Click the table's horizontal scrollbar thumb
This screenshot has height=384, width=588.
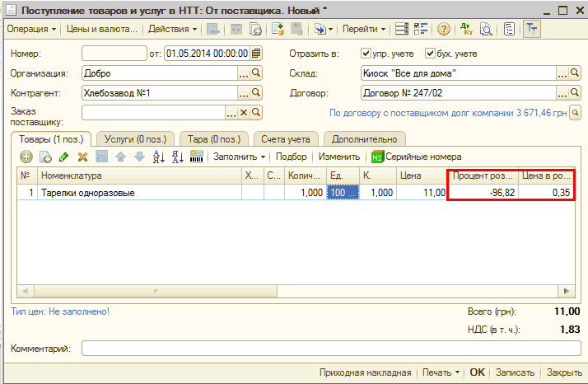coord(156,291)
